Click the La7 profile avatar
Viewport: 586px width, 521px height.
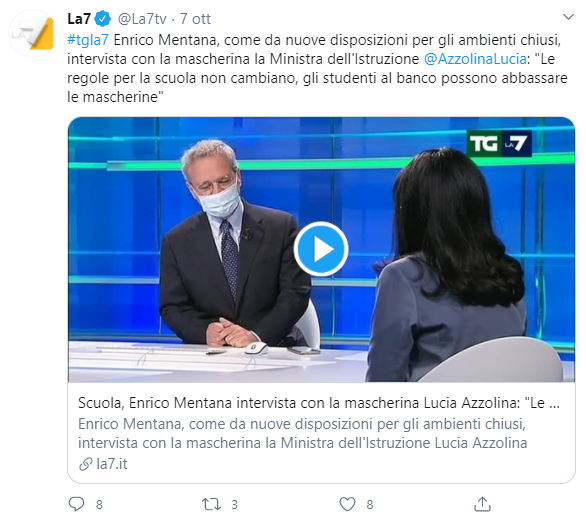pyautogui.click(x=33, y=34)
